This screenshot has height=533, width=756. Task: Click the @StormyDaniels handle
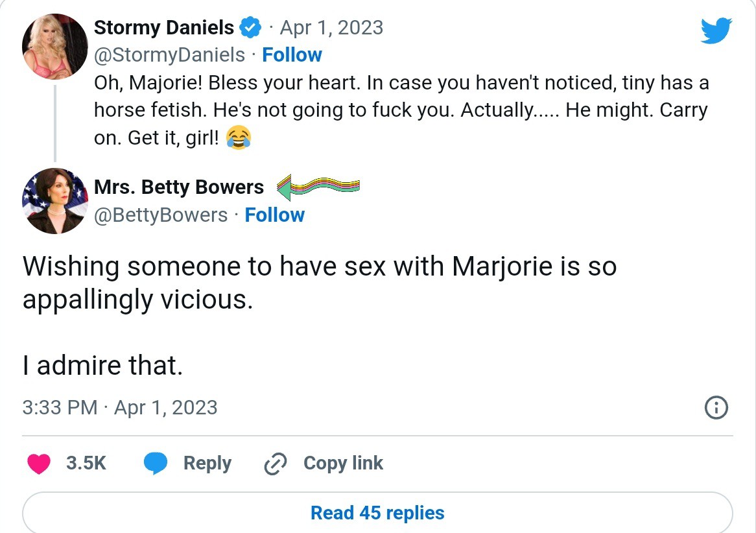[169, 55]
